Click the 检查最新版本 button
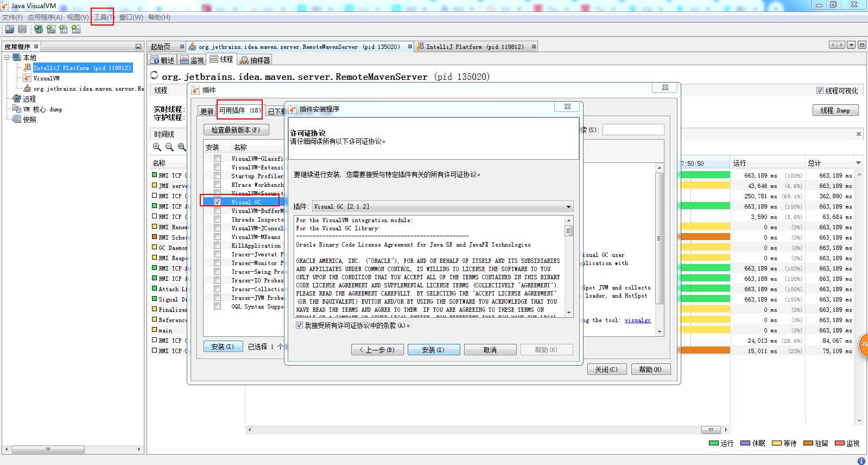 (x=236, y=130)
